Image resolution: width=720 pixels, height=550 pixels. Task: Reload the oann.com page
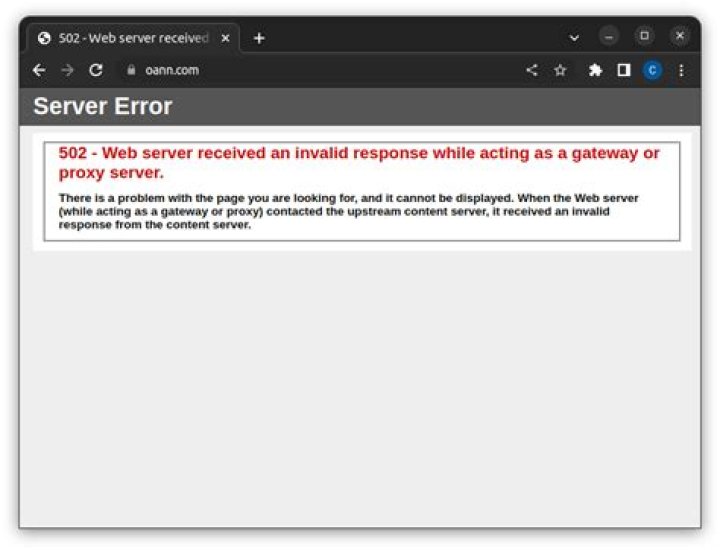[x=96, y=70]
